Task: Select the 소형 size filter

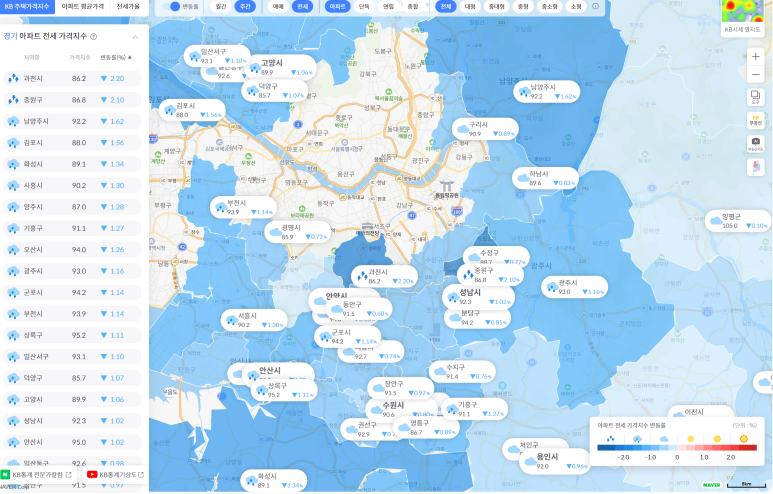Action: coord(576,6)
